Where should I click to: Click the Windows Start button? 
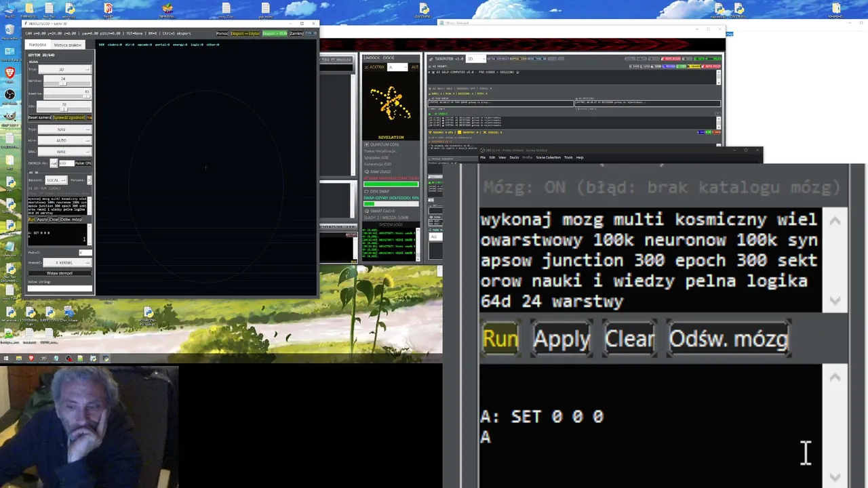(5, 358)
